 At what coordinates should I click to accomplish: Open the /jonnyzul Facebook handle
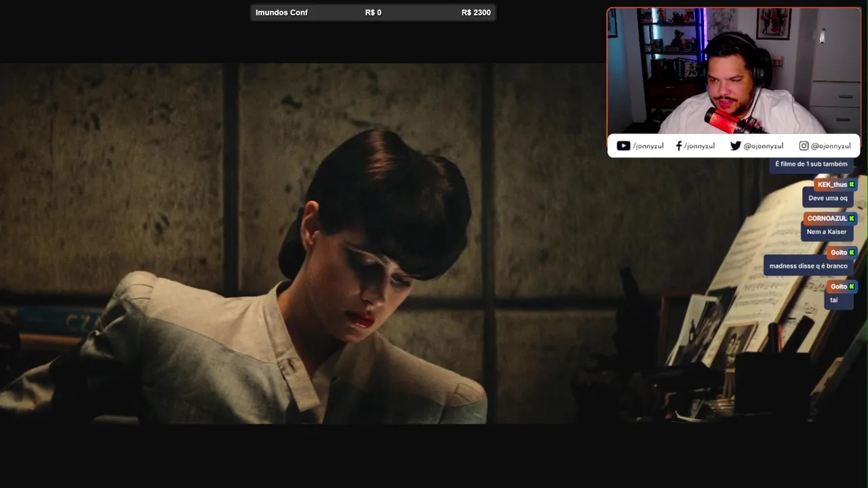point(699,146)
